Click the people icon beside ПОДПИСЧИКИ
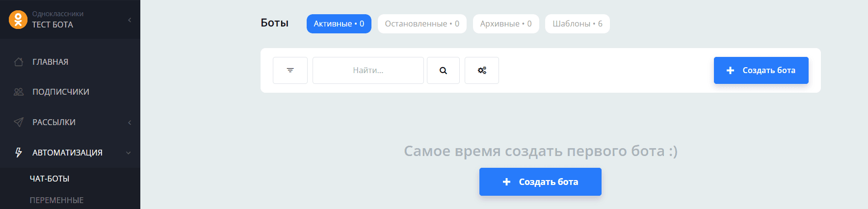This screenshot has height=209, width=868. [19, 92]
